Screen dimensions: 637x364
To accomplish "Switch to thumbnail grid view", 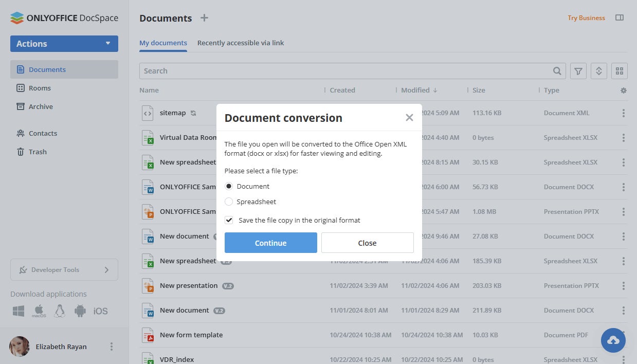I will pos(620,71).
